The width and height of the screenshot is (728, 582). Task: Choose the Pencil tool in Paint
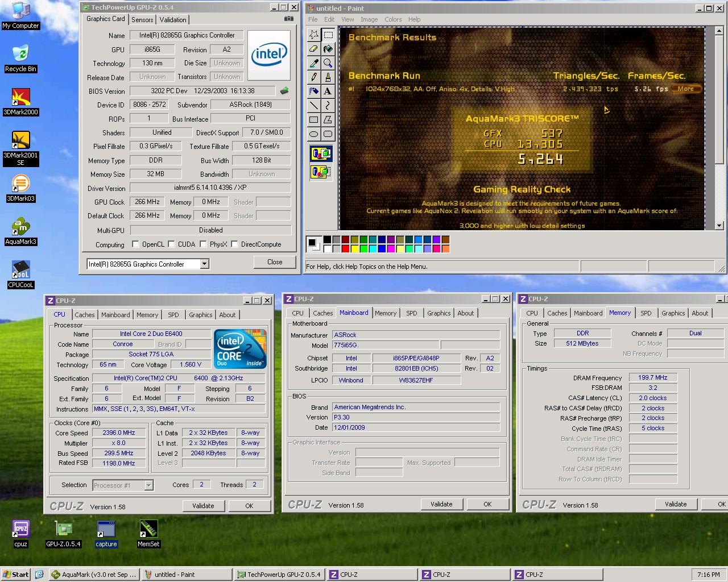point(314,77)
